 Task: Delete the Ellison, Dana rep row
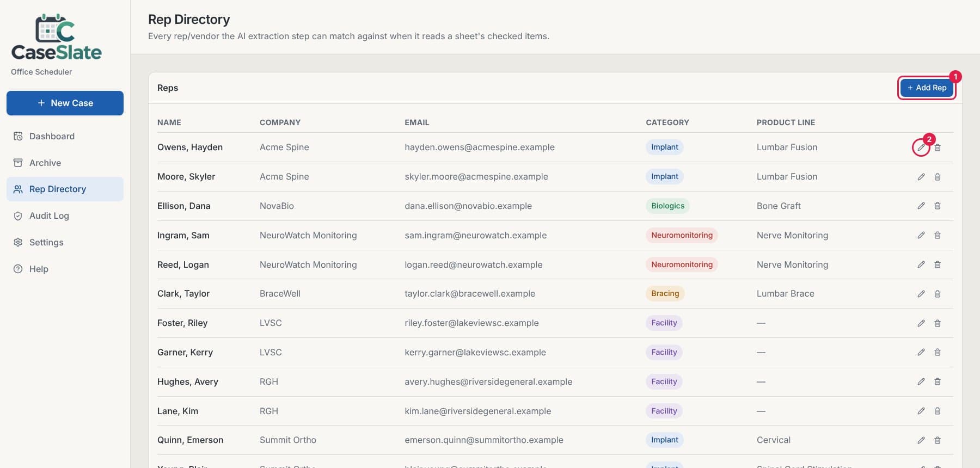click(938, 206)
